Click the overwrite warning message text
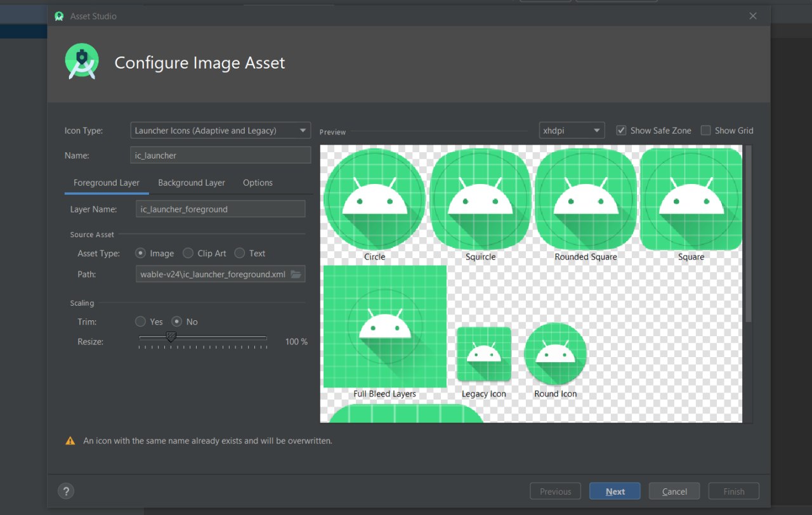This screenshot has width=812, height=515. pyautogui.click(x=207, y=440)
